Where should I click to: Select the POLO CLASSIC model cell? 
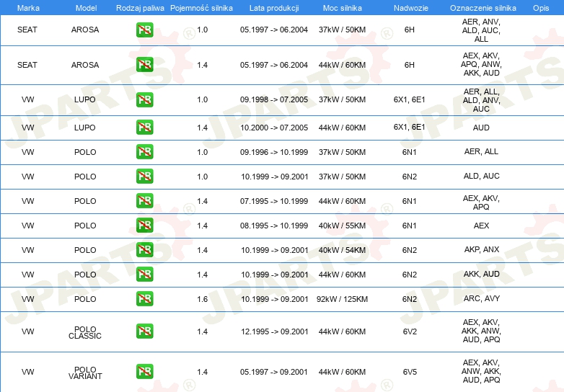pyautogui.click(x=85, y=332)
